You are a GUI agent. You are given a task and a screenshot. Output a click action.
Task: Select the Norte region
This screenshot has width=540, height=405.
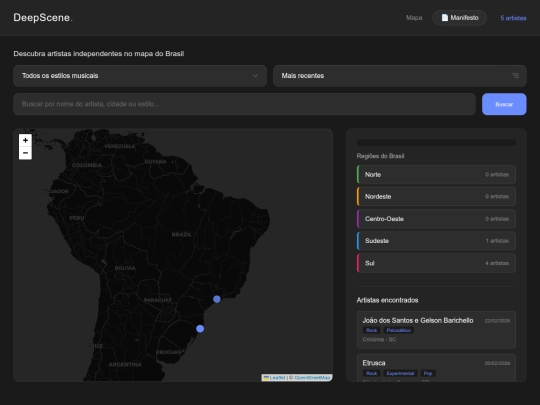coord(436,175)
